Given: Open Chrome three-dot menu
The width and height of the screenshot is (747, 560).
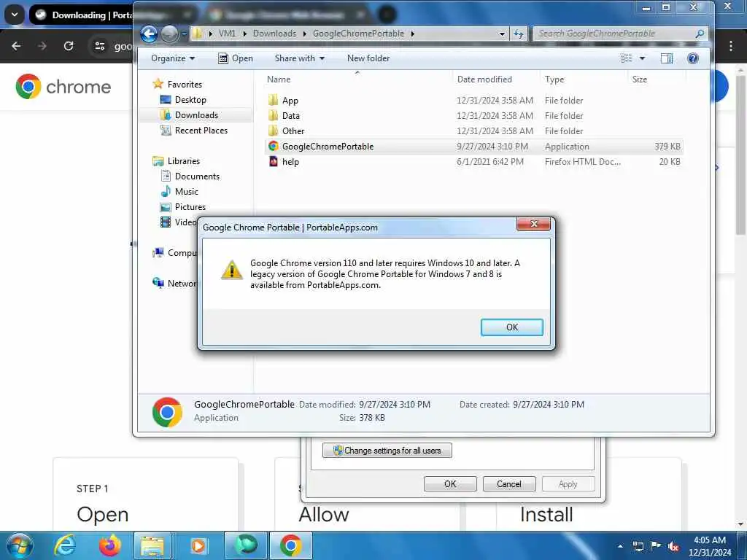Looking at the screenshot, I should (x=730, y=46).
